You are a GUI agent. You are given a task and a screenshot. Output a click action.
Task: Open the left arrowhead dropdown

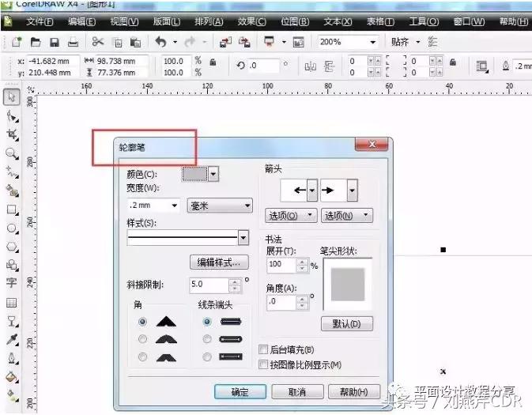click(312, 190)
